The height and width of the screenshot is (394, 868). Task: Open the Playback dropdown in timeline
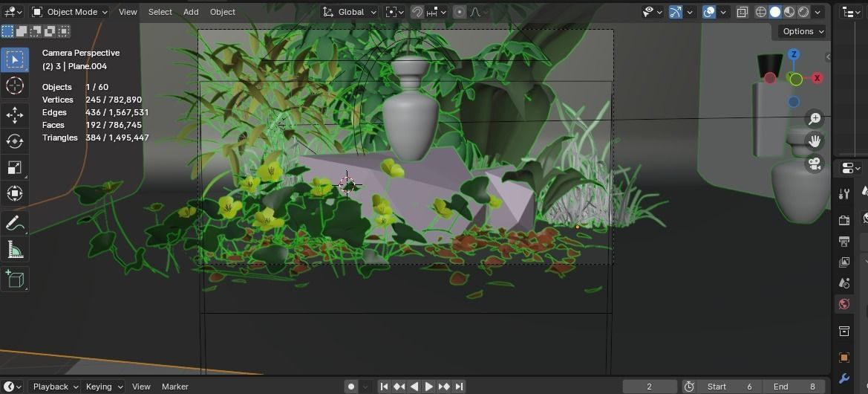pos(54,387)
